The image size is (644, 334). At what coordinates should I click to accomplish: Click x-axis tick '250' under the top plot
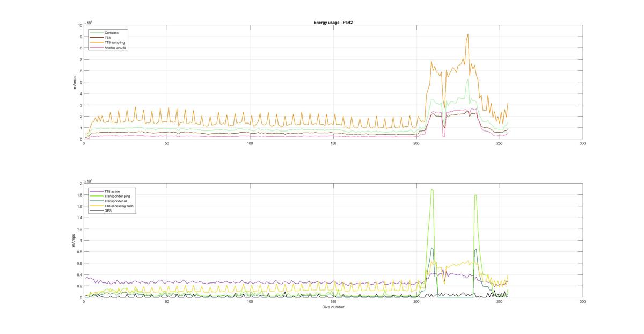click(500, 143)
